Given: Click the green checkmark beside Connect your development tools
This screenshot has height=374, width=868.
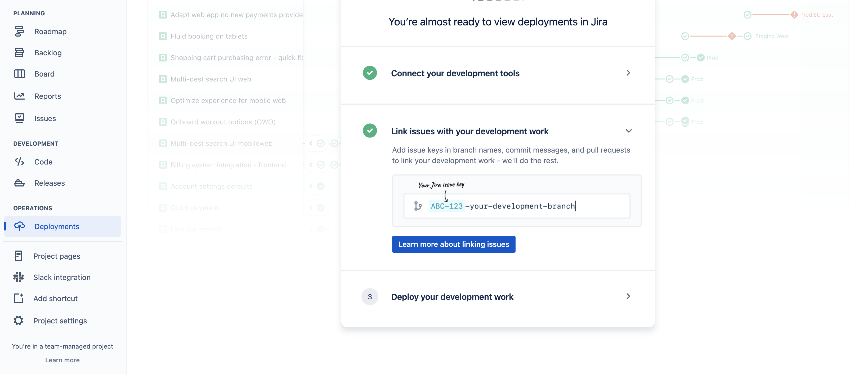Looking at the screenshot, I should (x=370, y=73).
